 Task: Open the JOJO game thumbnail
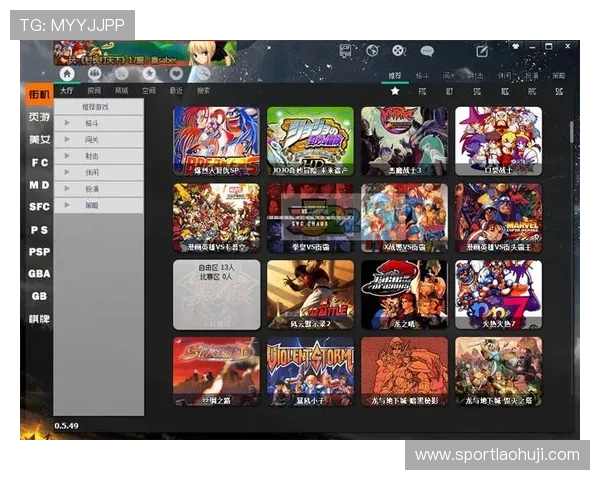310,140
